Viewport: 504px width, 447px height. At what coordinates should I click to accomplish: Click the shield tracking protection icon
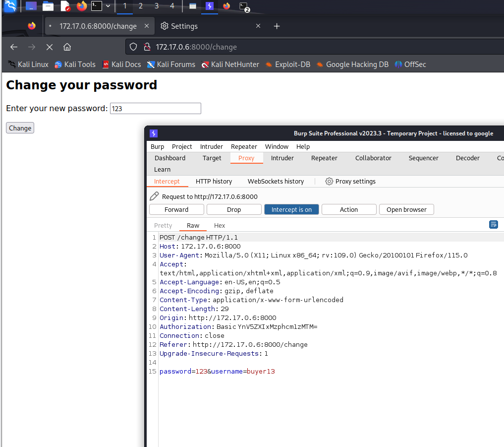click(x=133, y=47)
